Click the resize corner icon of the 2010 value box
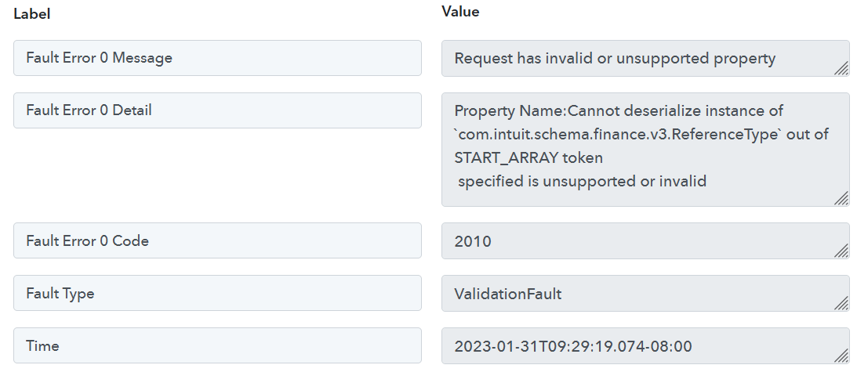 coord(841,251)
